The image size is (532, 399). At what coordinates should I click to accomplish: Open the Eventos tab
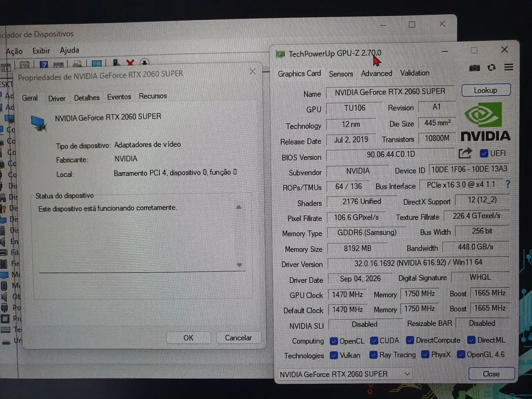point(119,97)
